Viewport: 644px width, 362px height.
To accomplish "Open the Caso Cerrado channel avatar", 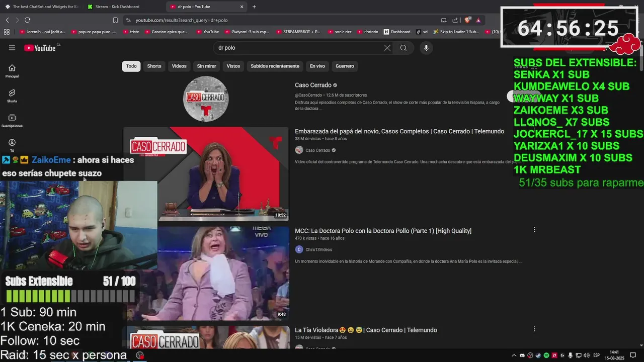I will click(x=206, y=99).
